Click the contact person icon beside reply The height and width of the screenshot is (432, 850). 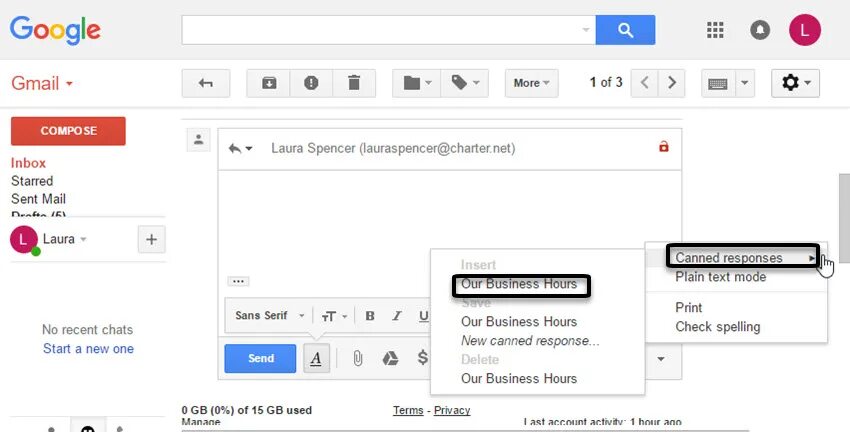pyautogui.click(x=198, y=140)
